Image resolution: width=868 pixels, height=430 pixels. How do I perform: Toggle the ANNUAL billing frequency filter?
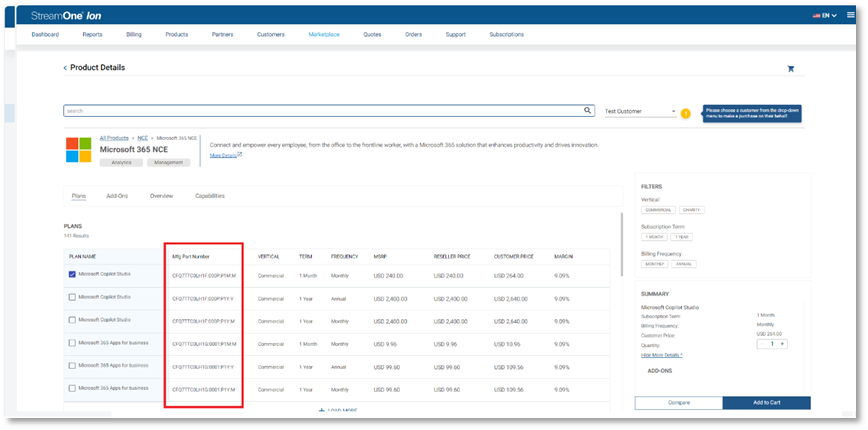tap(684, 264)
